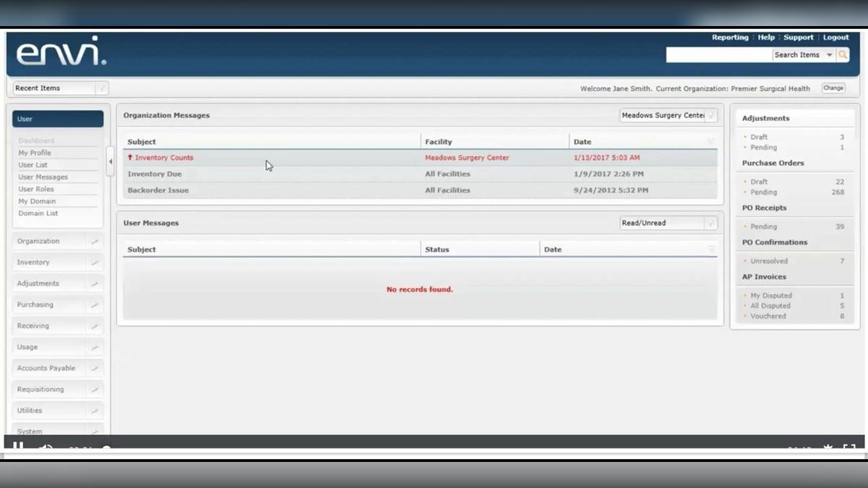868x488 pixels.
Task: Open the Meadows Surgery Center facility dropdown
Action: pos(711,115)
